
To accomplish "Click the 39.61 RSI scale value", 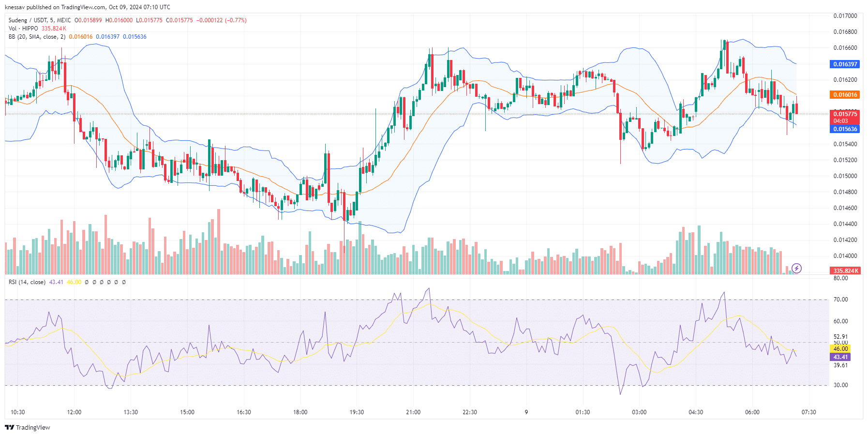I will [840, 365].
